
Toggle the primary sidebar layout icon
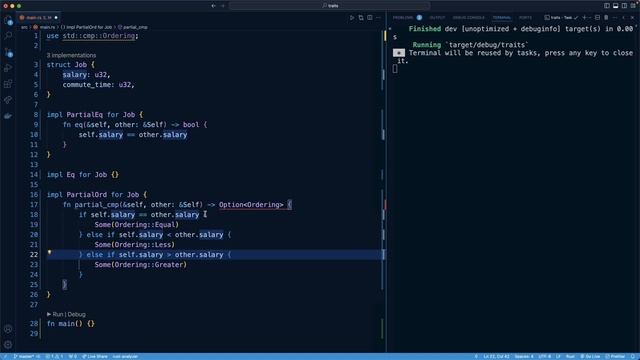click(x=607, y=6)
